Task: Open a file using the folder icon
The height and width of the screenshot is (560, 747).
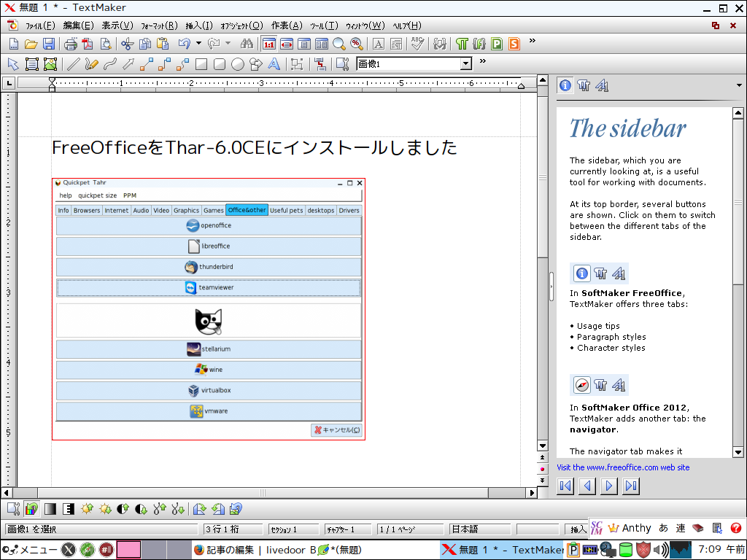Action: (31, 44)
